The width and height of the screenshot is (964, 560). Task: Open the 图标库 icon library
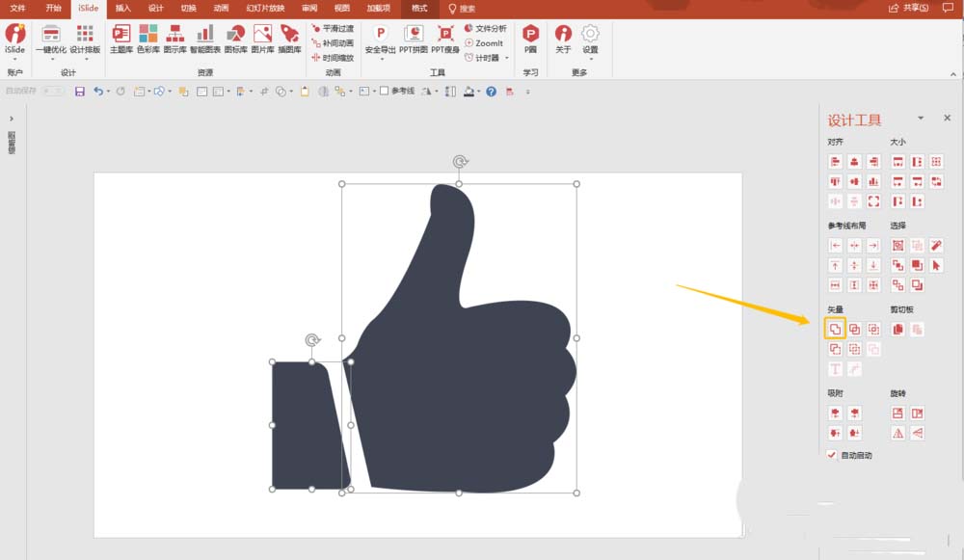pyautogui.click(x=235, y=39)
